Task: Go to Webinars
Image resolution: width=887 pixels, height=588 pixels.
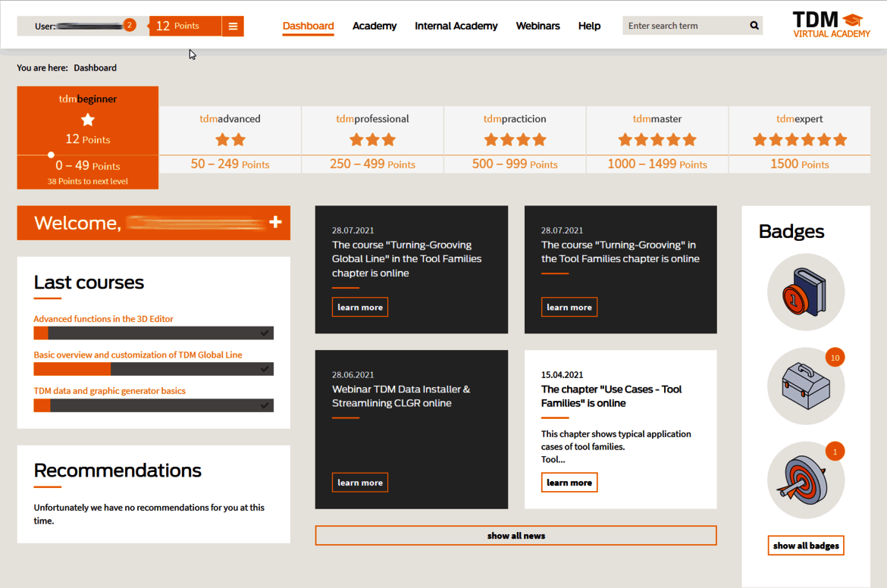Action: (538, 26)
